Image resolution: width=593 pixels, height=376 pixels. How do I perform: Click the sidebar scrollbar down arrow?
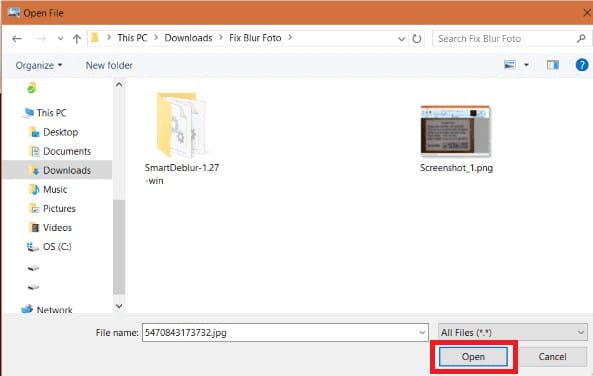point(119,306)
